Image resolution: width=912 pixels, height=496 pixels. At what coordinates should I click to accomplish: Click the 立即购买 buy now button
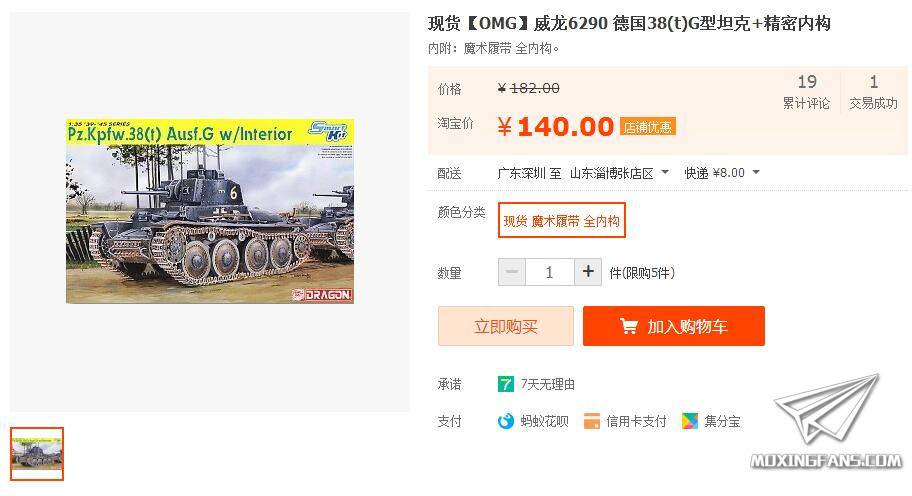505,326
